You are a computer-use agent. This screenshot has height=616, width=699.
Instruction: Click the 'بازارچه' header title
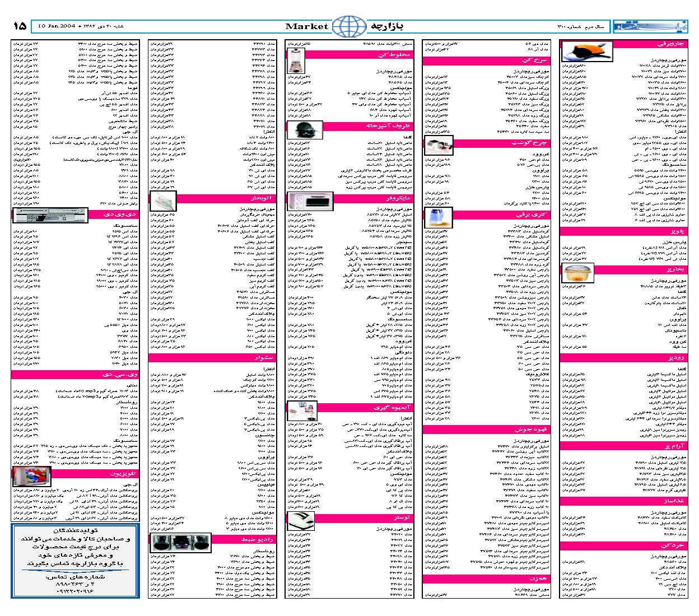[x=386, y=26]
